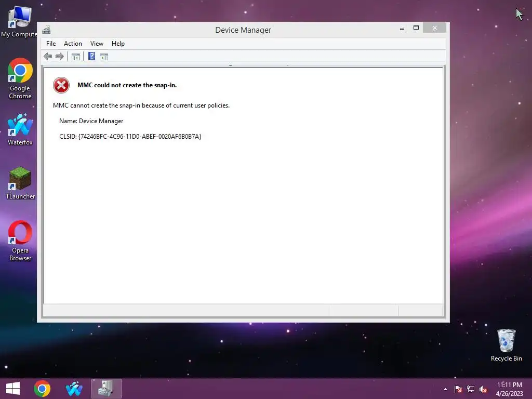Toggle Show/Hide Action Pane icon
The image size is (532, 399).
(104, 57)
